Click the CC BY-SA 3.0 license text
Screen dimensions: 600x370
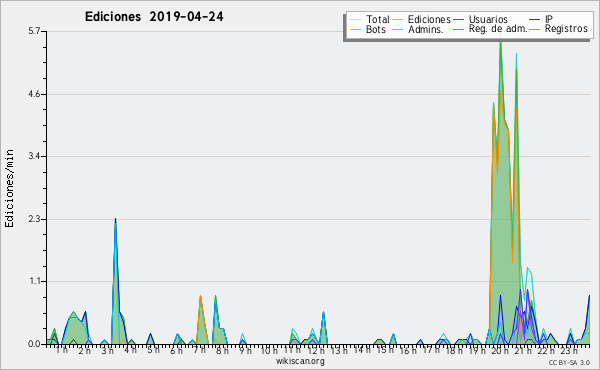(x=569, y=362)
